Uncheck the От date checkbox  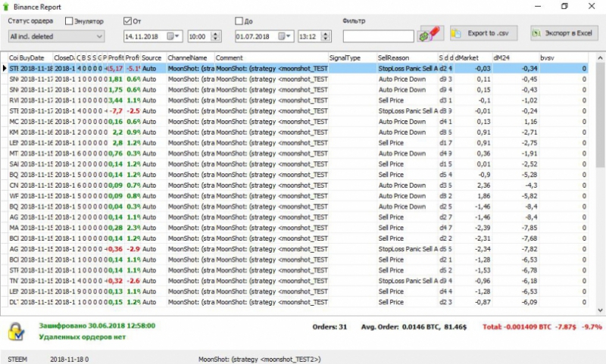127,21
